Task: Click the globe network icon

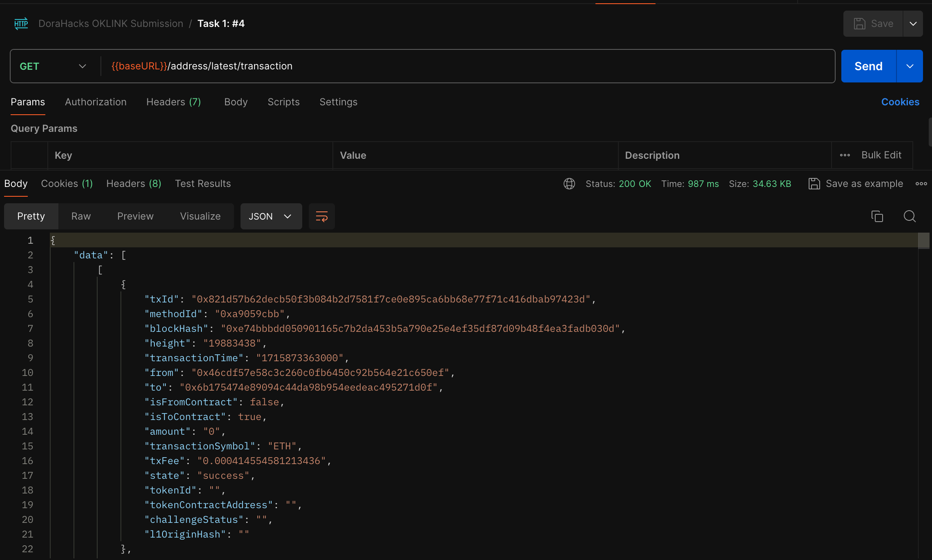Action: click(569, 184)
